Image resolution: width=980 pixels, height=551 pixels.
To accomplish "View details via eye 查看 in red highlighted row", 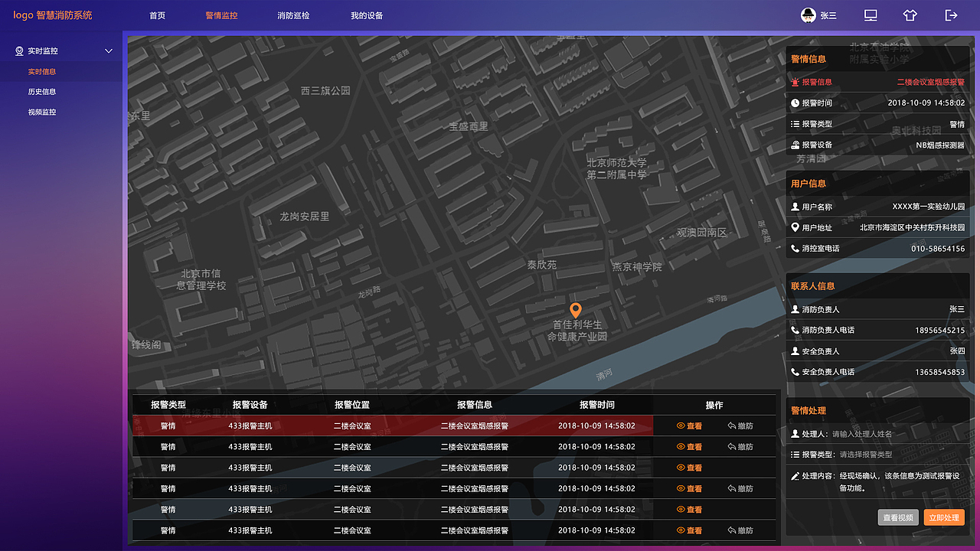I will pyautogui.click(x=689, y=425).
